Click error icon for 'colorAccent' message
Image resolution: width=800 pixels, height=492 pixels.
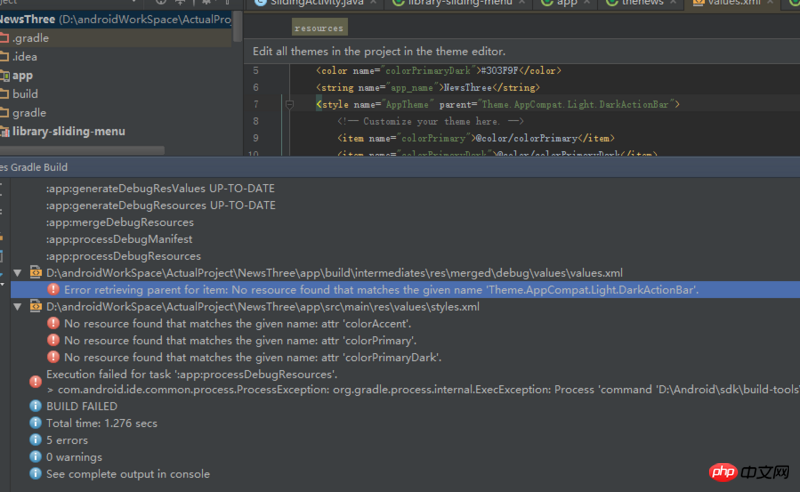(x=52, y=324)
